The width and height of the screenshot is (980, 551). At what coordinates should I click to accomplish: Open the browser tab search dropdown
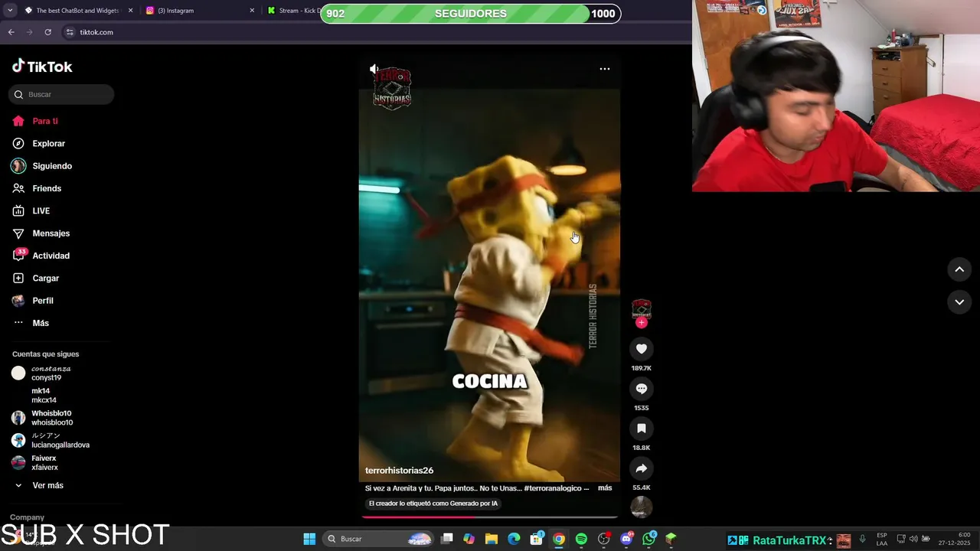pyautogui.click(x=10, y=11)
